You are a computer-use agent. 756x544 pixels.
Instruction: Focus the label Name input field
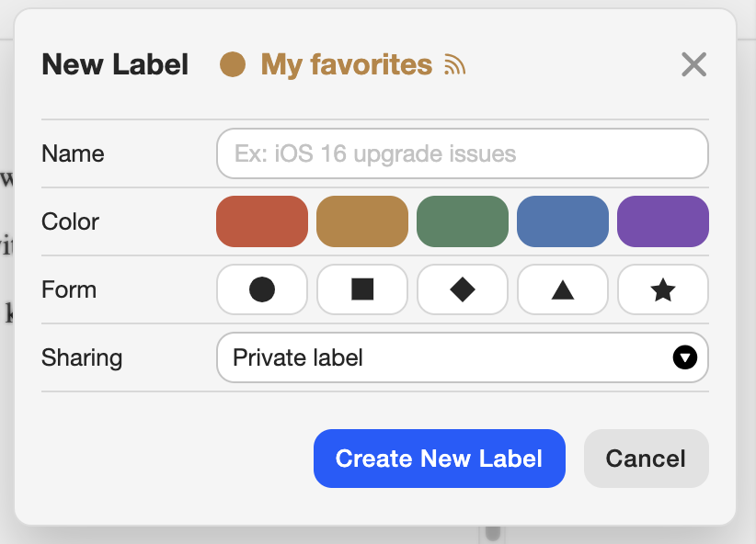(x=462, y=153)
